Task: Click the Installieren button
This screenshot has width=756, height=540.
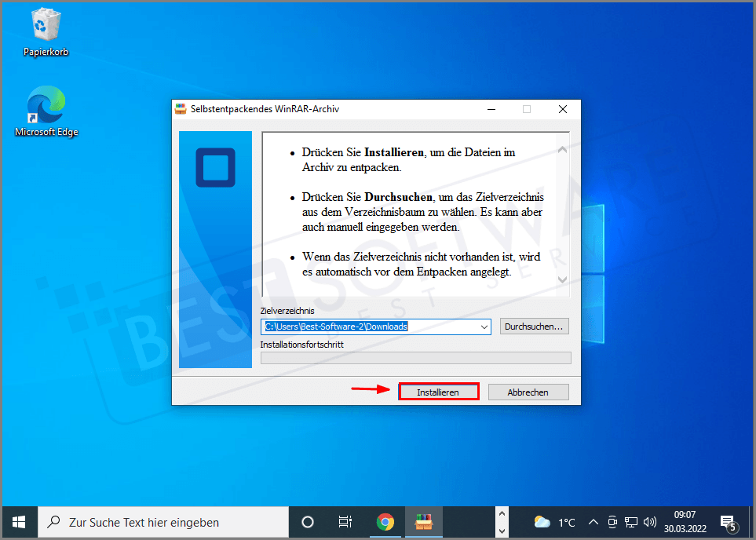Action: [x=438, y=391]
